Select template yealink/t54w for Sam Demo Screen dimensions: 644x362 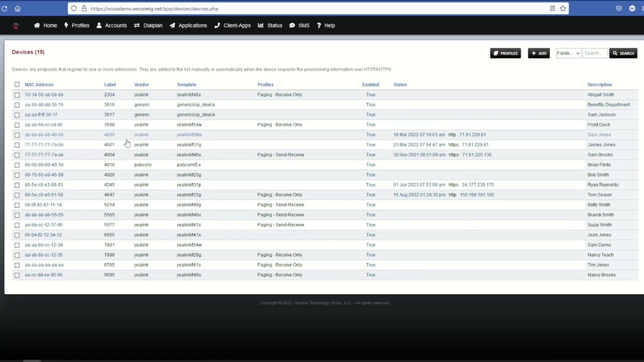[x=189, y=245]
